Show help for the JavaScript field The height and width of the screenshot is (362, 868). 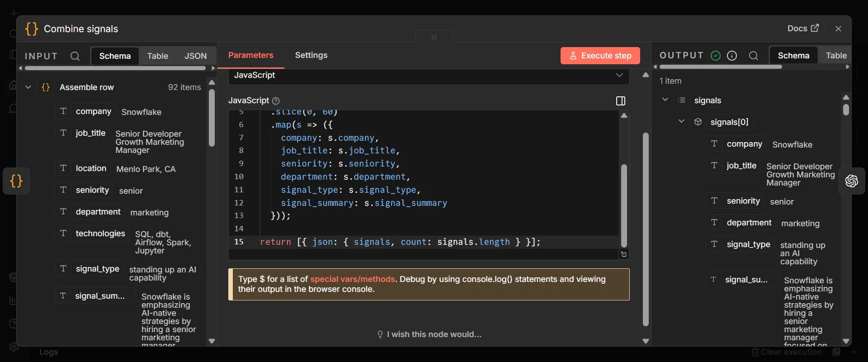276,101
